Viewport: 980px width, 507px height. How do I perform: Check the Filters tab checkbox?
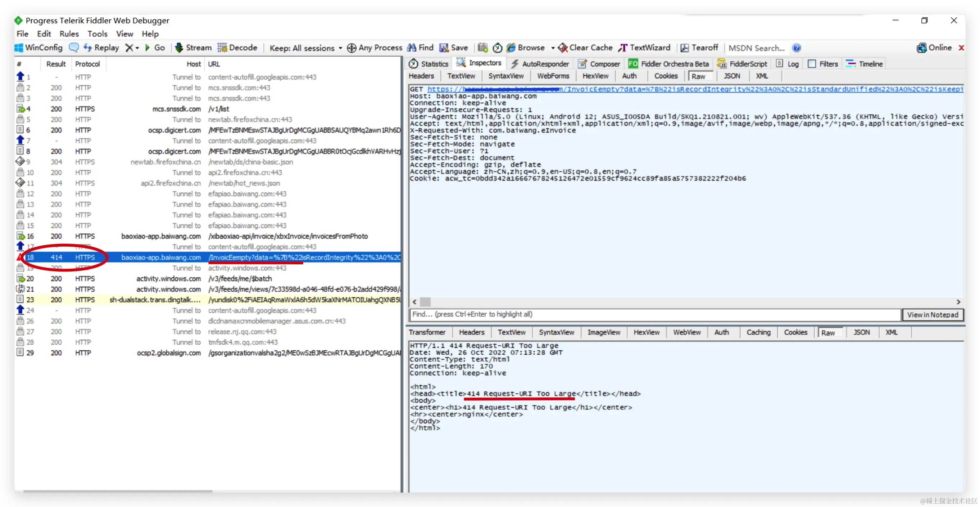(x=812, y=64)
